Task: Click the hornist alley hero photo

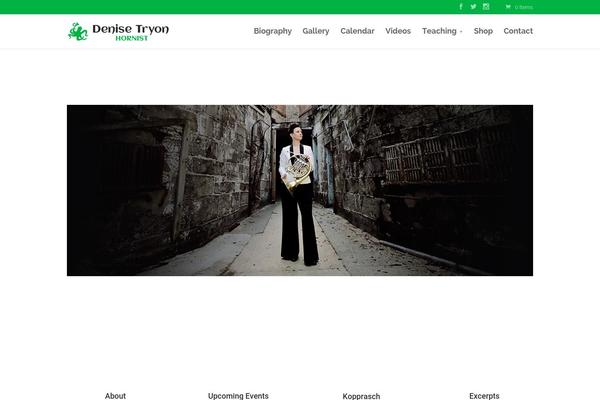Action: click(x=300, y=190)
